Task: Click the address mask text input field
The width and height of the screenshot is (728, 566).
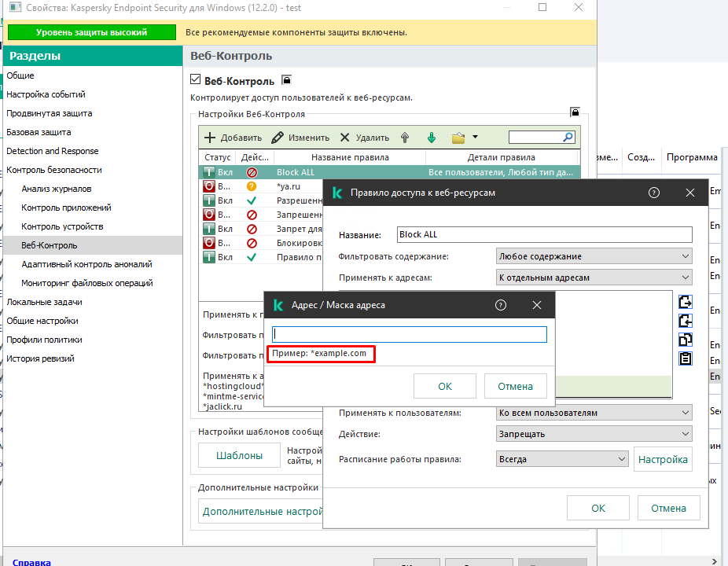Action: [x=409, y=334]
